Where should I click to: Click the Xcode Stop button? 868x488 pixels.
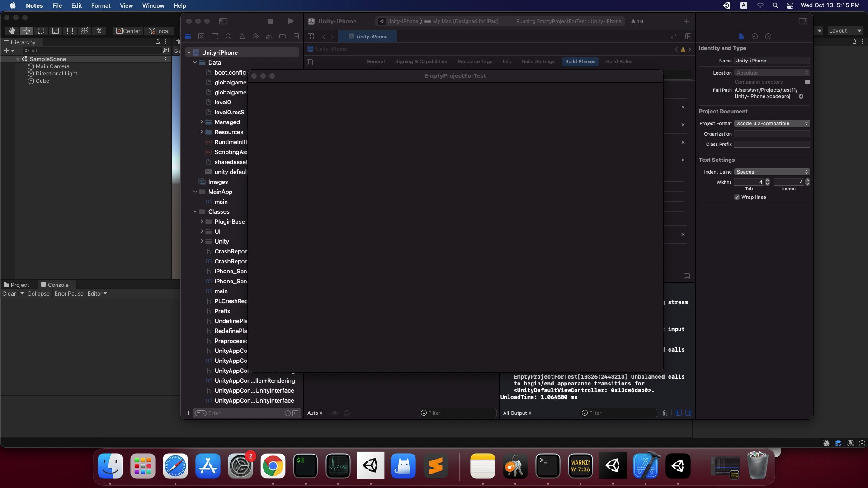click(270, 21)
